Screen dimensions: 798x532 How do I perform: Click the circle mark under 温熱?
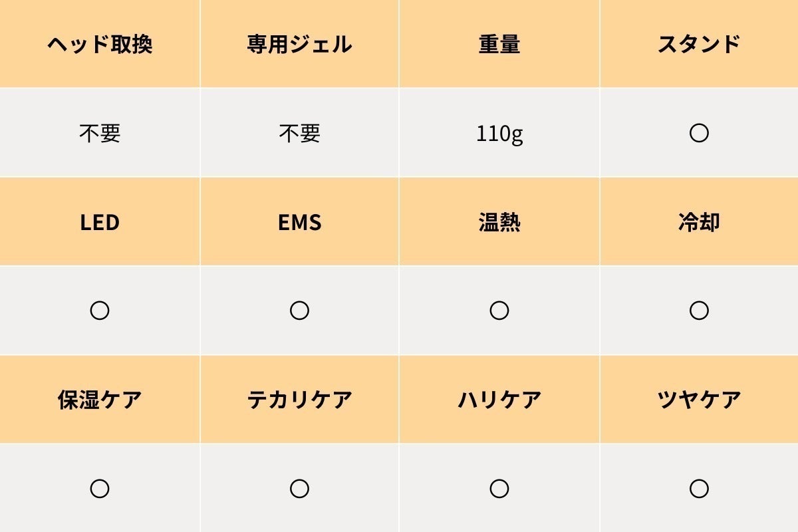(499, 311)
